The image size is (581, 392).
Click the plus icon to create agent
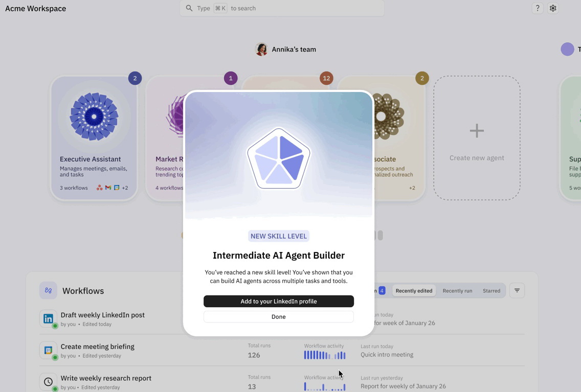point(477,131)
